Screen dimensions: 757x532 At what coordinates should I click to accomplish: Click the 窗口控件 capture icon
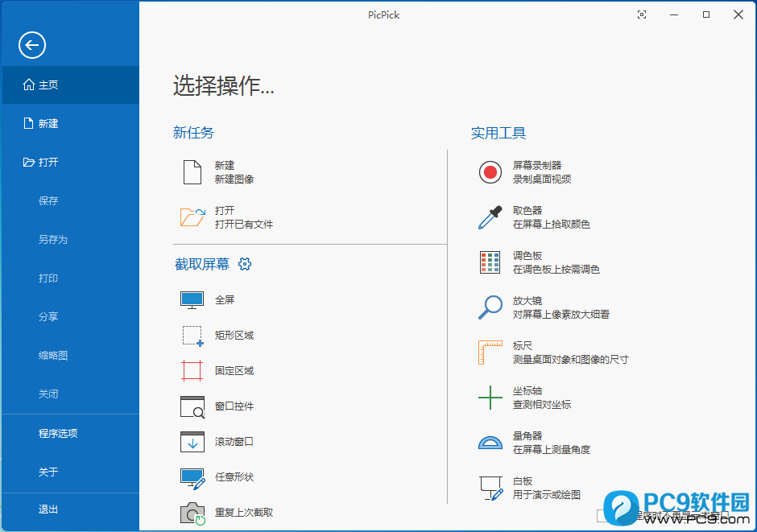(192, 406)
